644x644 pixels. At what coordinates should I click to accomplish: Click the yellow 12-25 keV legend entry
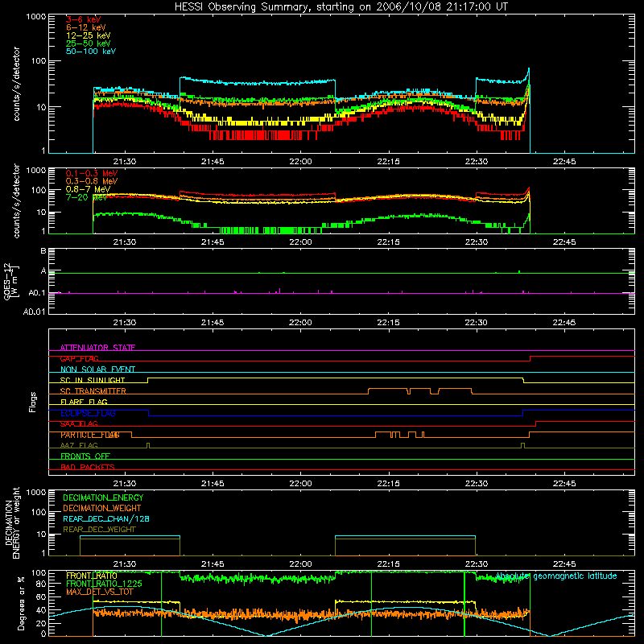89,35
